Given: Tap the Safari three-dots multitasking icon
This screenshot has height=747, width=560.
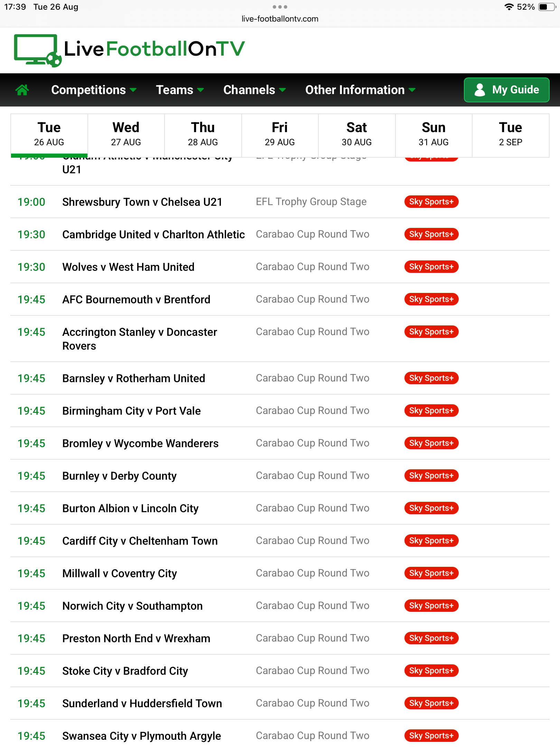Looking at the screenshot, I should 280,7.
